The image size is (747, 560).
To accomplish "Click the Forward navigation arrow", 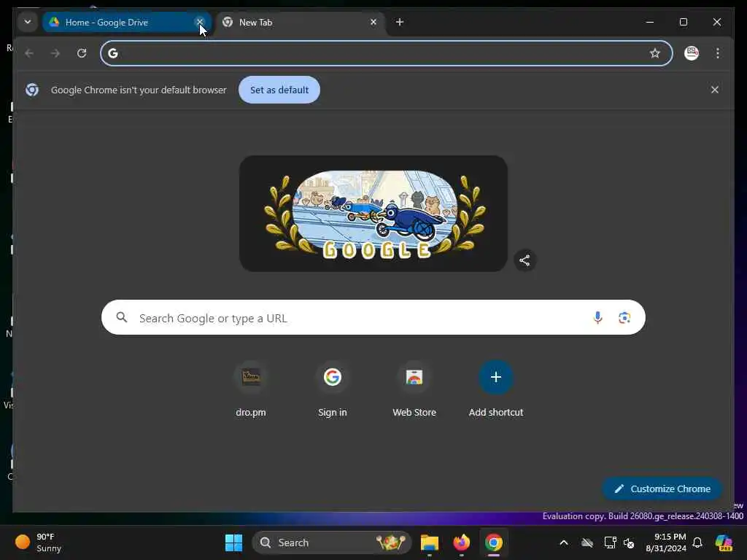I will tap(55, 53).
